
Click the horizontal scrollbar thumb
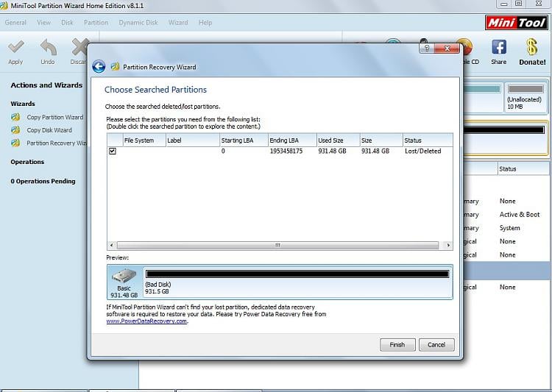pos(277,245)
